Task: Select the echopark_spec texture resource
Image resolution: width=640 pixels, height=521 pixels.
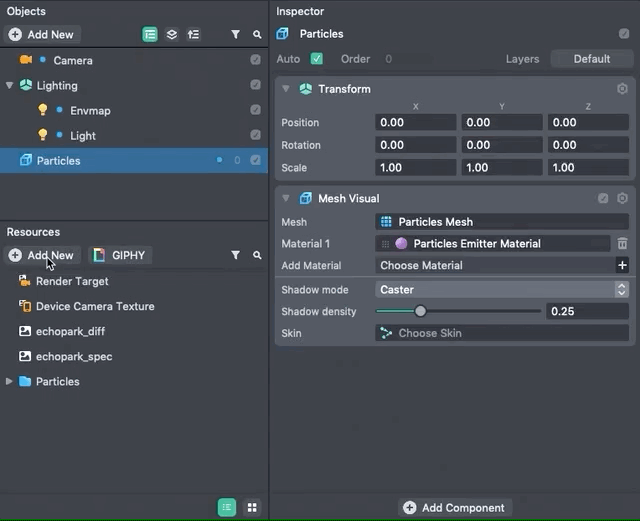Action: (74, 356)
